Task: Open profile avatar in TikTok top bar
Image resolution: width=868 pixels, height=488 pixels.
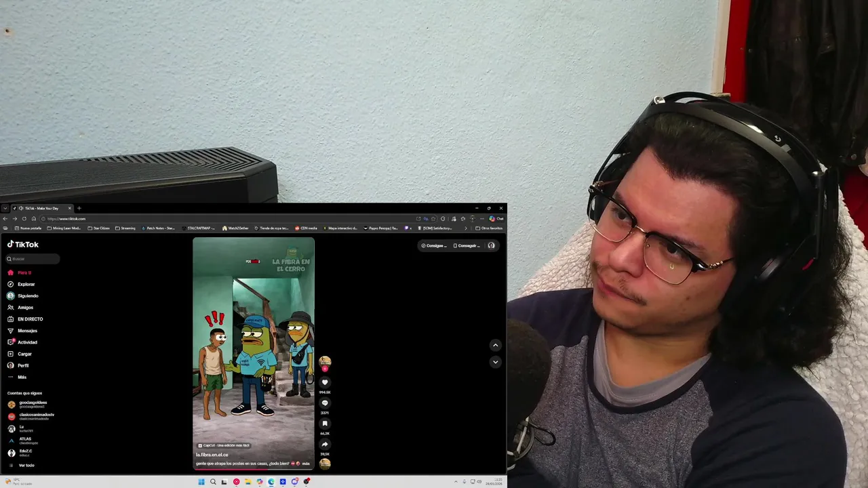Action: [492, 245]
